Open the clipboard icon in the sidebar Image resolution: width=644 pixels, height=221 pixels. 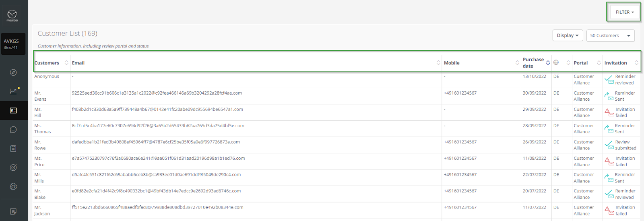pyautogui.click(x=13, y=149)
